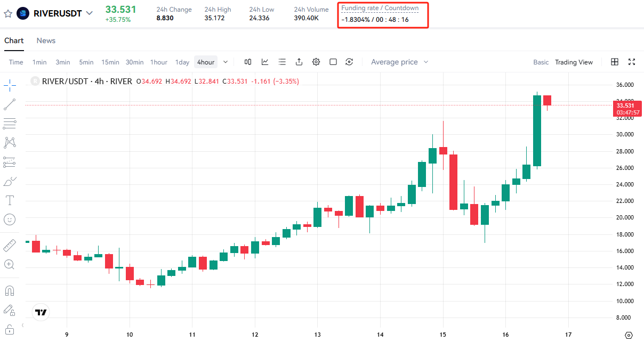This screenshot has height=342, width=644.
Task: Enable the magnet snap mode
Action: pyautogui.click(x=10, y=291)
